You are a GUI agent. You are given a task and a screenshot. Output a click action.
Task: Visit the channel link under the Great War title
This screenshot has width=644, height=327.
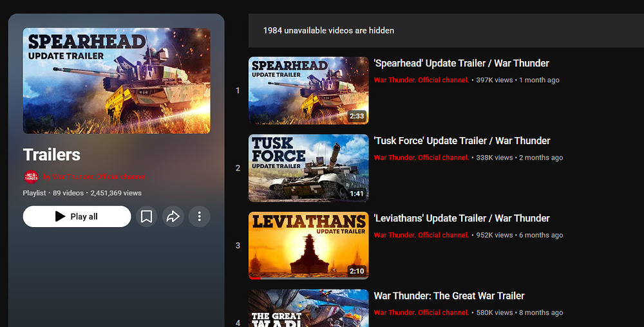[421, 313]
